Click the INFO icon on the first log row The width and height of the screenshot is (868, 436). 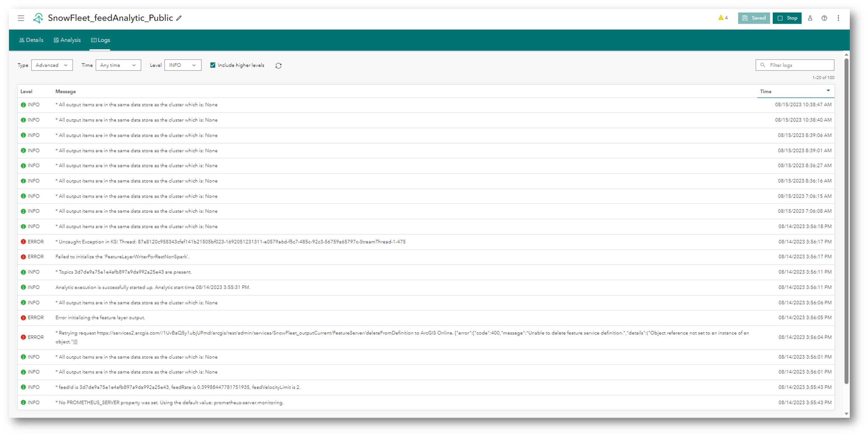23,104
